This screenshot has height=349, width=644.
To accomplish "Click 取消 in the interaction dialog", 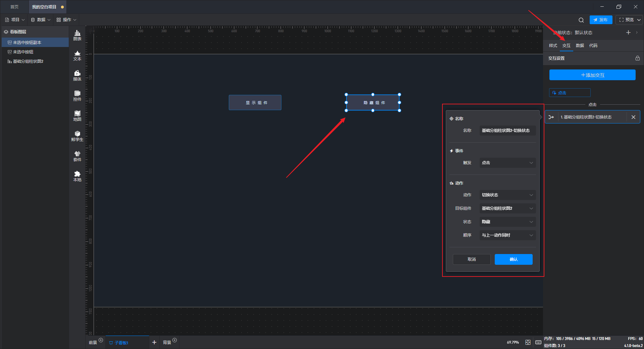I will (x=472, y=259).
